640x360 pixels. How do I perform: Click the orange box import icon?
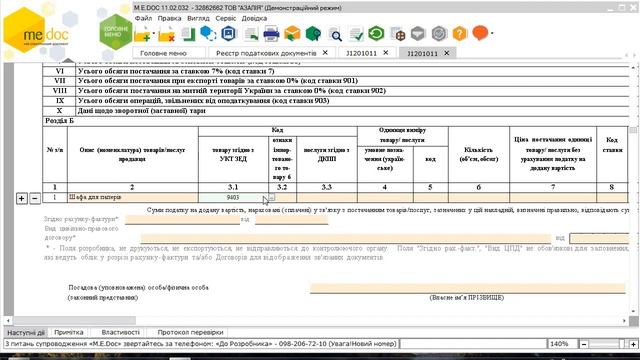(x=292, y=34)
